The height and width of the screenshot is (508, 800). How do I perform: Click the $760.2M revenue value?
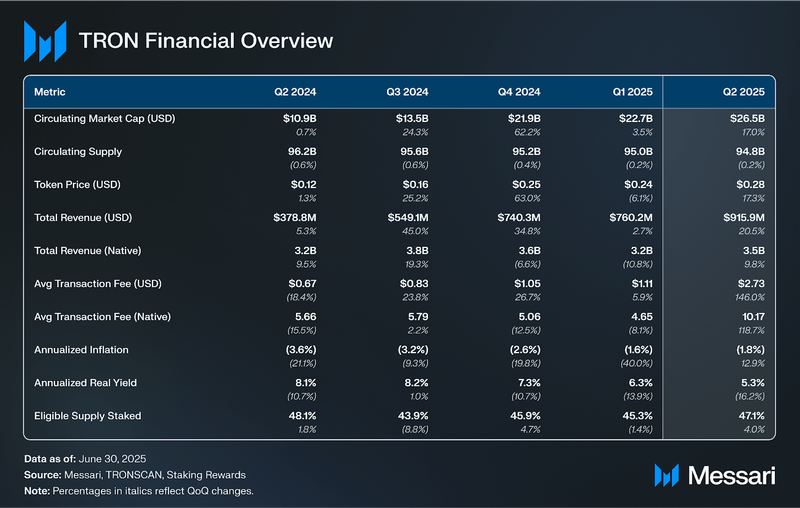pyautogui.click(x=631, y=218)
